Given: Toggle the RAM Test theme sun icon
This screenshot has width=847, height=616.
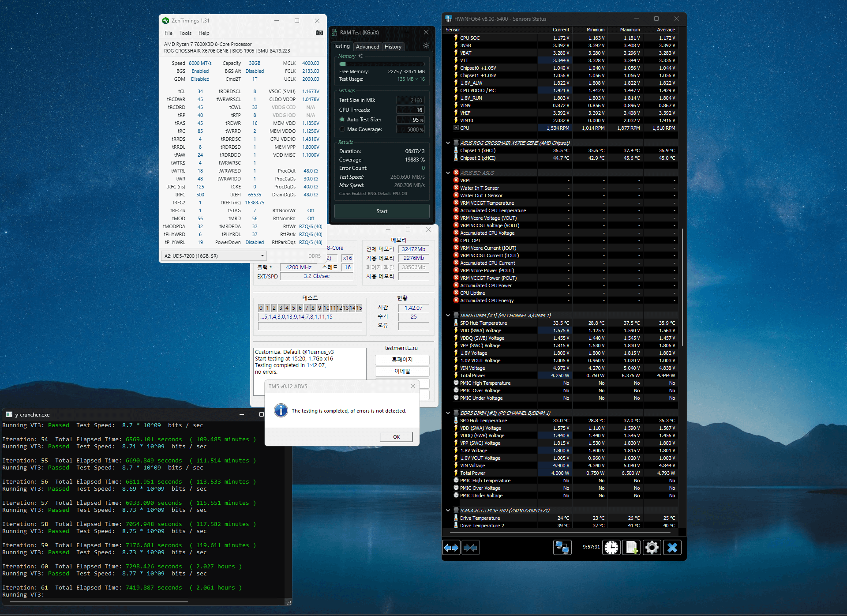Looking at the screenshot, I should coord(426,45).
